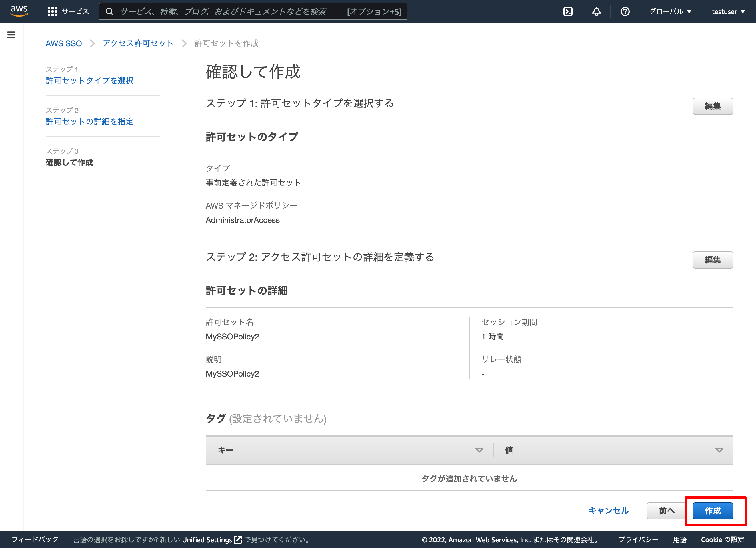Open the testuser account dropdown
Viewport: 756px width, 548px height.
[x=728, y=12]
